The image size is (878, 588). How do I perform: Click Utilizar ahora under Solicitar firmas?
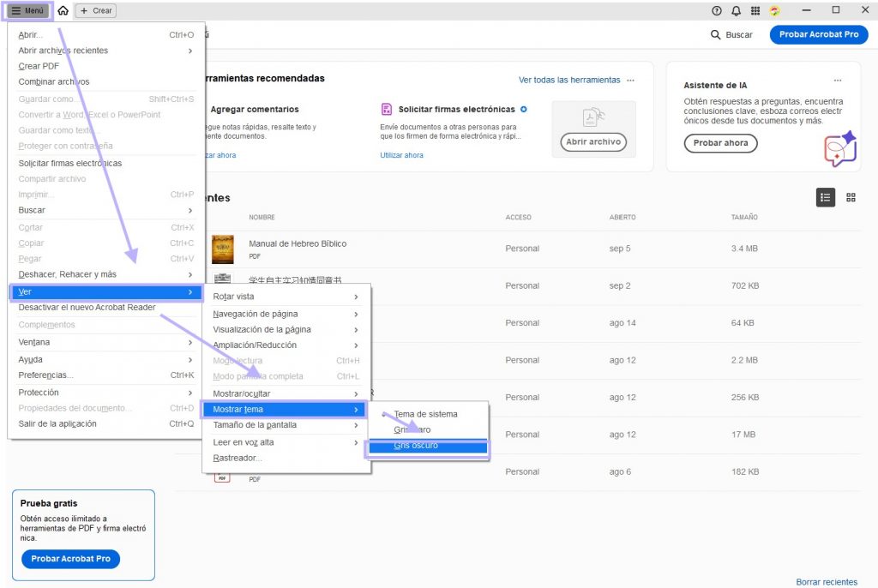(401, 155)
